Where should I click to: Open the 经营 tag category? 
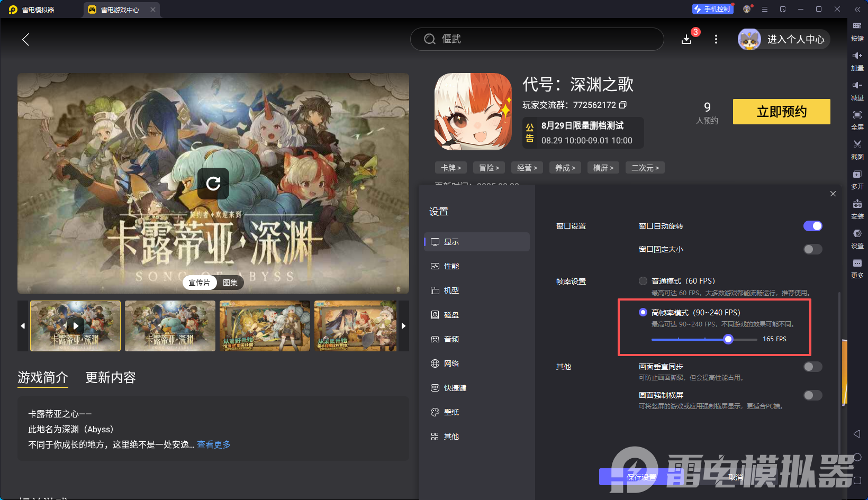pos(527,168)
